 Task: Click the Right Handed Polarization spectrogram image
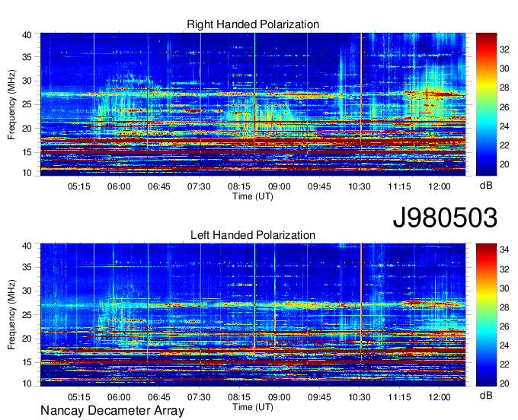click(253, 104)
